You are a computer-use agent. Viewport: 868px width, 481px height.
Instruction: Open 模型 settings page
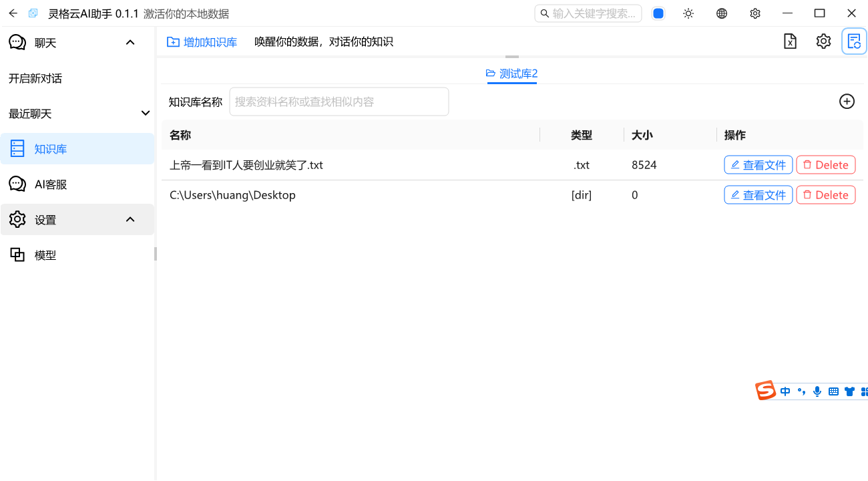(x=77, y=255)
